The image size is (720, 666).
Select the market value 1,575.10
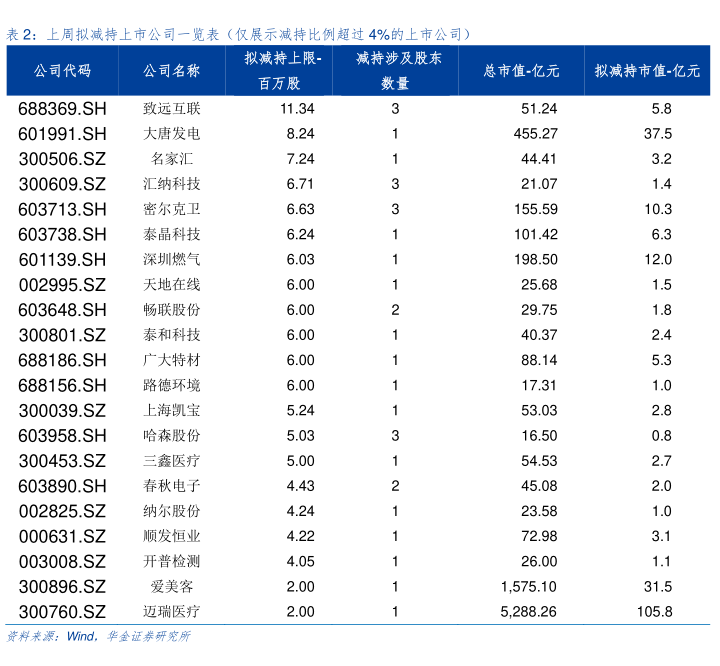[x=529, y=587]
